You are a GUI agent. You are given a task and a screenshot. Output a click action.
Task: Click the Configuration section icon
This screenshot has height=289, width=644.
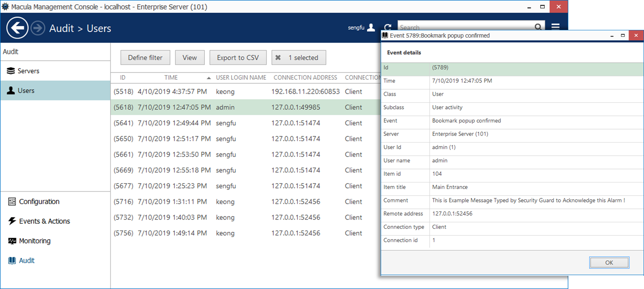pyautogui.click(x=12, y=202)
